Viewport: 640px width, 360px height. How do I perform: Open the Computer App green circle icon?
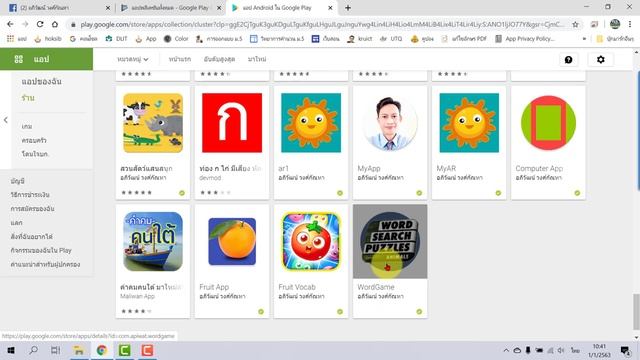[x=548, y=123]
